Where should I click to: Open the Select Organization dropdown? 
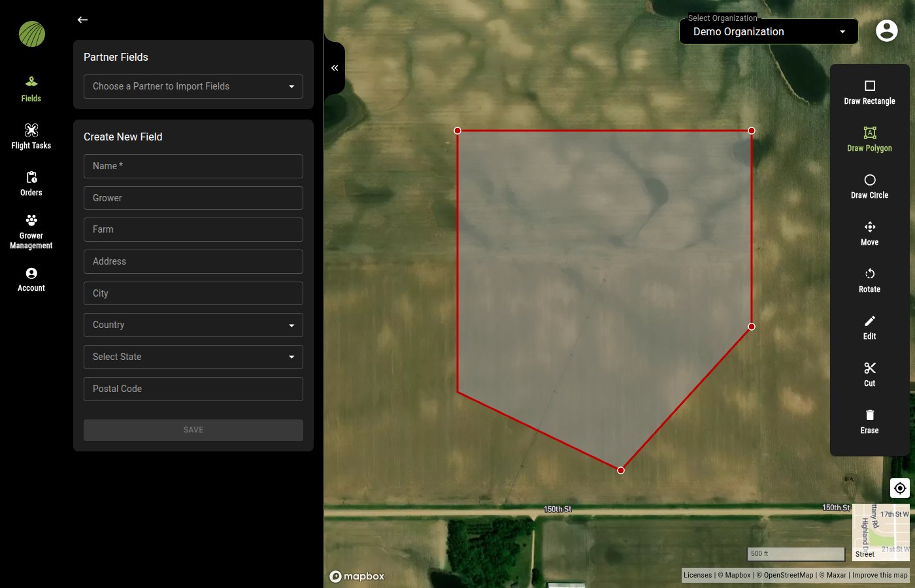pyautogui.click(x=769, y=31)
